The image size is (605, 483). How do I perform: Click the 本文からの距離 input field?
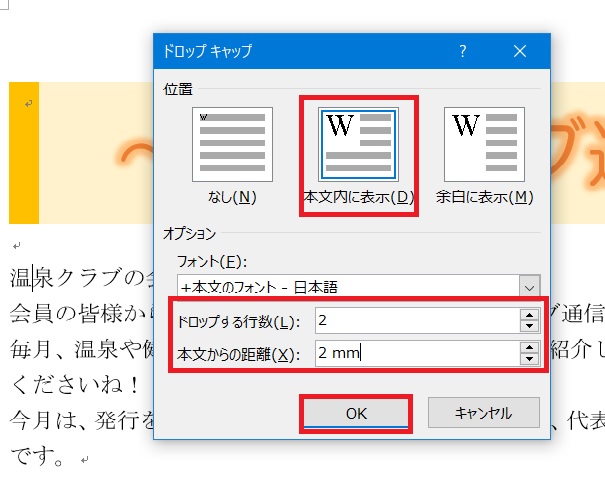coord(417,353)
